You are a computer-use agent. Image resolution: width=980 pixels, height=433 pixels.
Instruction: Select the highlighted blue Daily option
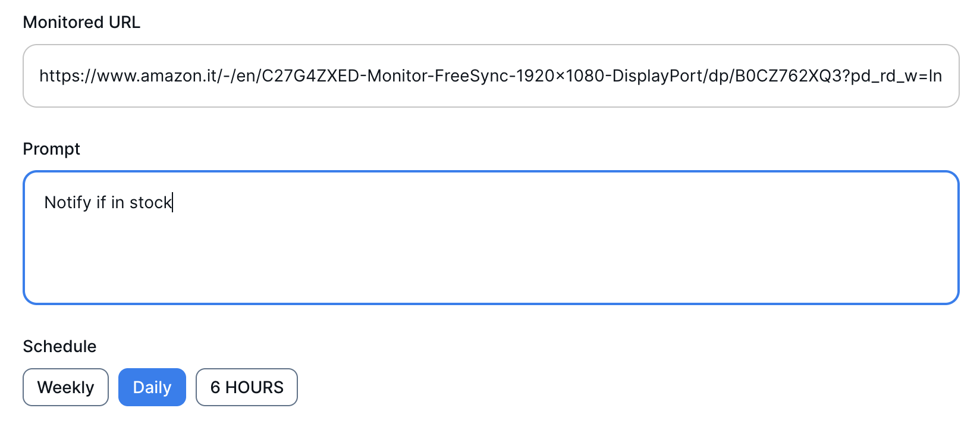coord(152,387)
